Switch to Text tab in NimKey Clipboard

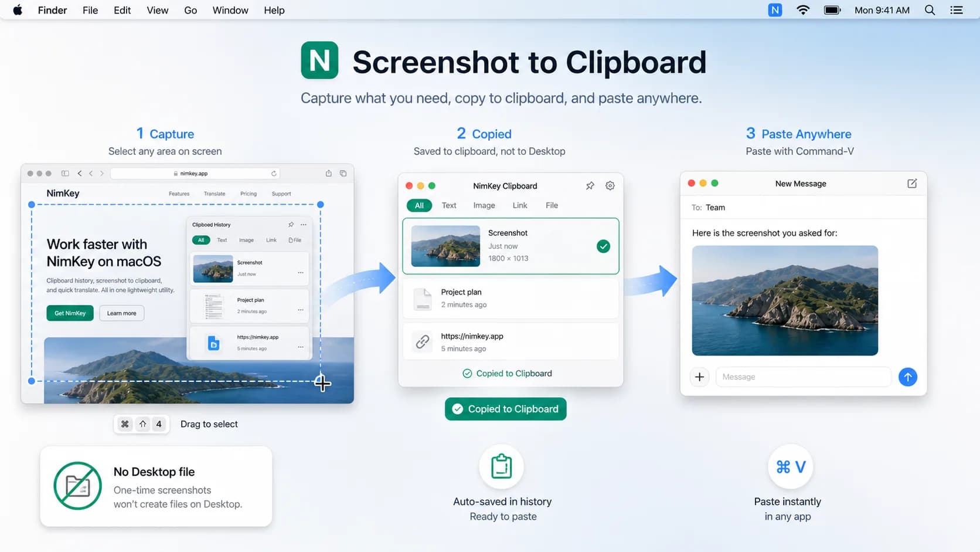449,205
